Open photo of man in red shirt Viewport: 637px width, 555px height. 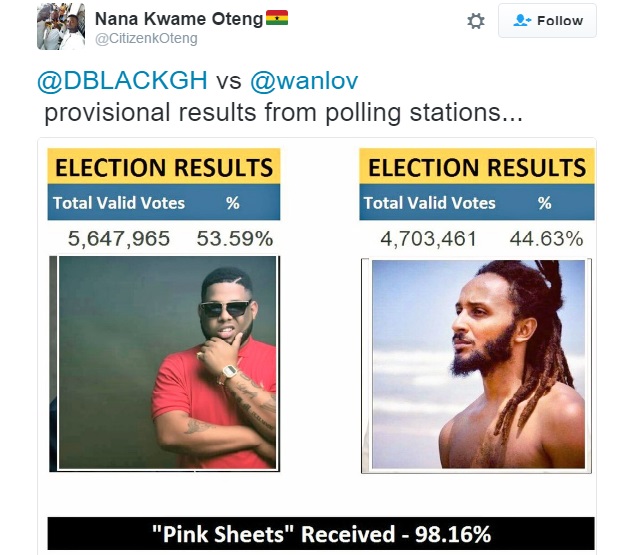(166, 363)
